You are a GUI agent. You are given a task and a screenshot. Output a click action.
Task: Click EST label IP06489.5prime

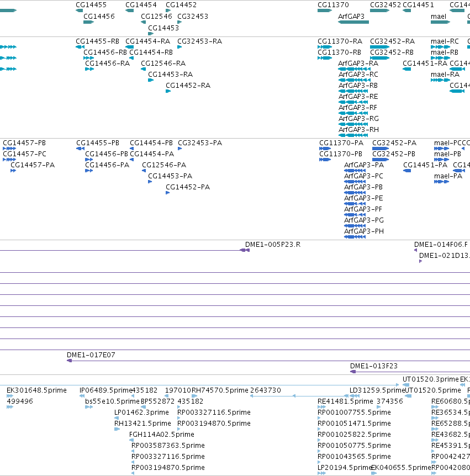click(x=105, y=390)
